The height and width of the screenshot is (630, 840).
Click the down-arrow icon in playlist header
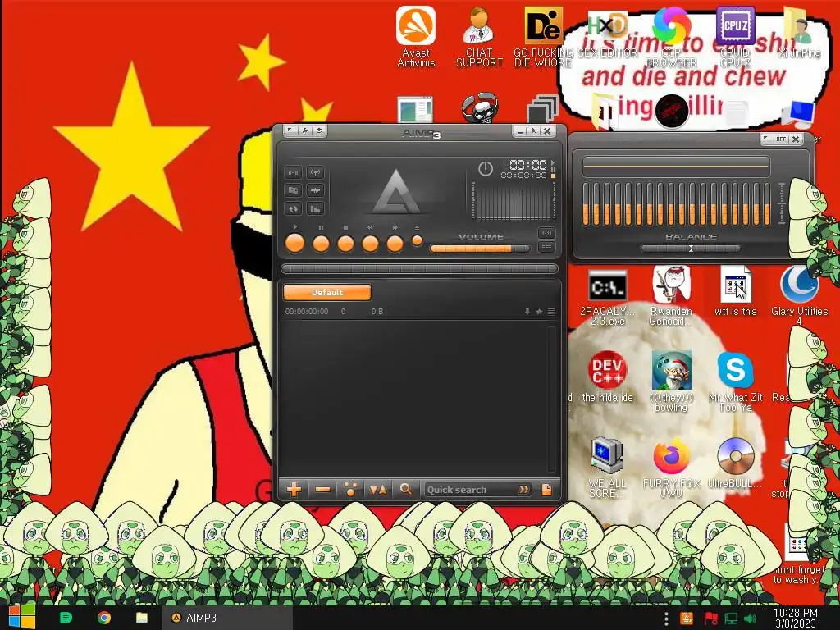click(x=527, y=311)
